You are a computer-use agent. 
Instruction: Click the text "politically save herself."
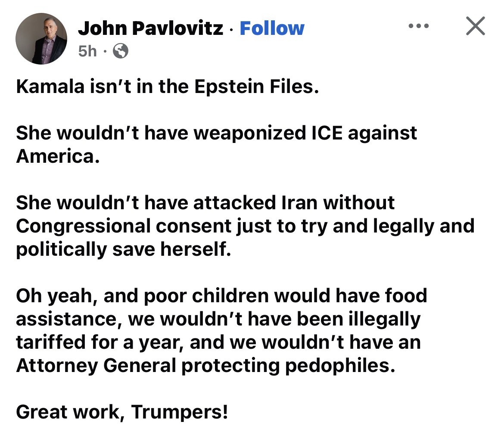tap(124, 249)
